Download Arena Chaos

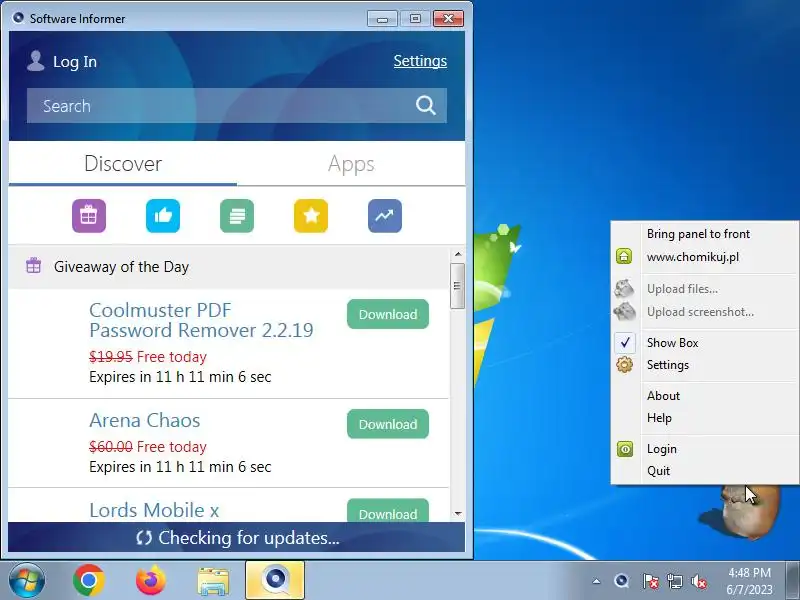pyautogui.click(x=388, y=424)
